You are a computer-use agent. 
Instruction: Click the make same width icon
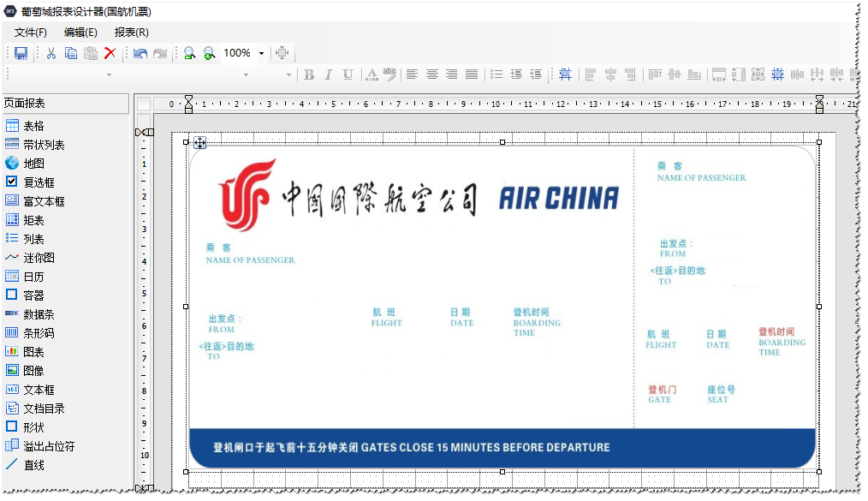(x=718, y=75)
